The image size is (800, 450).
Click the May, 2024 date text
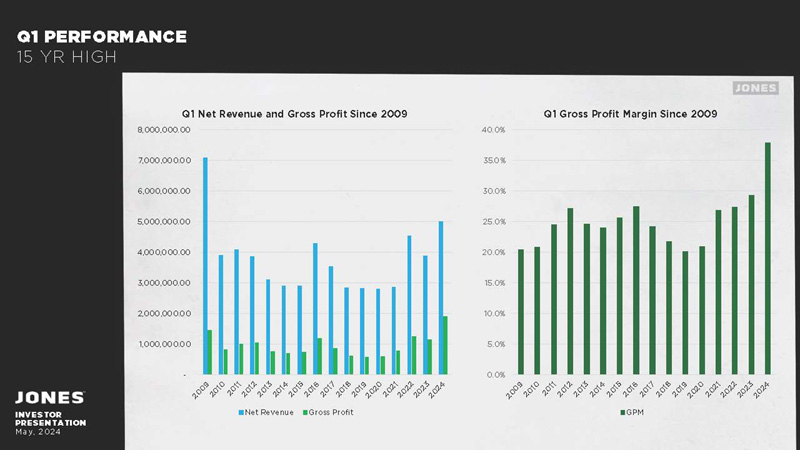pyautogui.click(x=38, y=432)
